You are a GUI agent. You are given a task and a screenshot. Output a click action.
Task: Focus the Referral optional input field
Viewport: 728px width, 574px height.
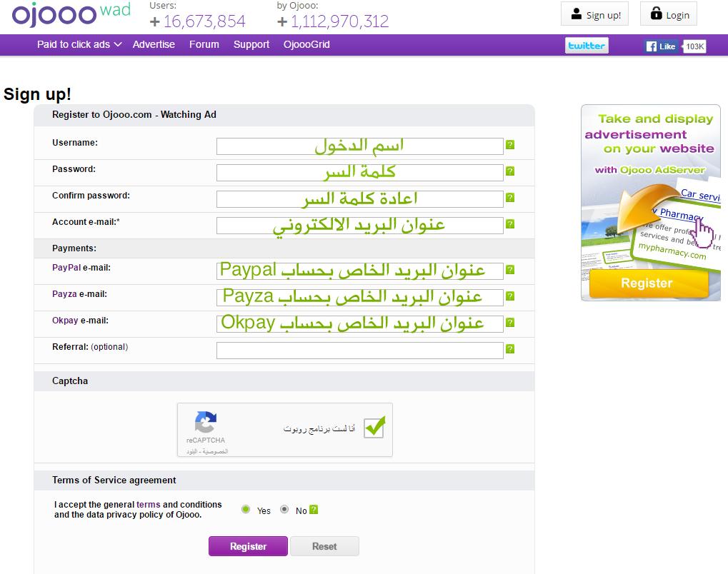tap(360, 351)
